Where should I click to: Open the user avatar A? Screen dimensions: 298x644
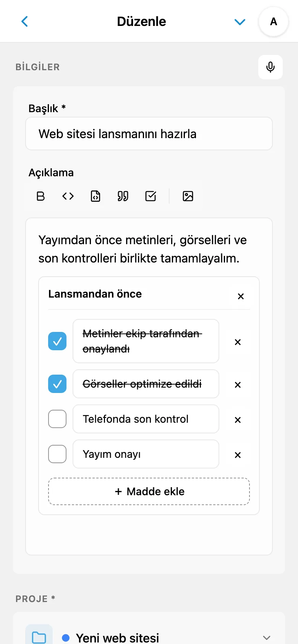[274, 21]
